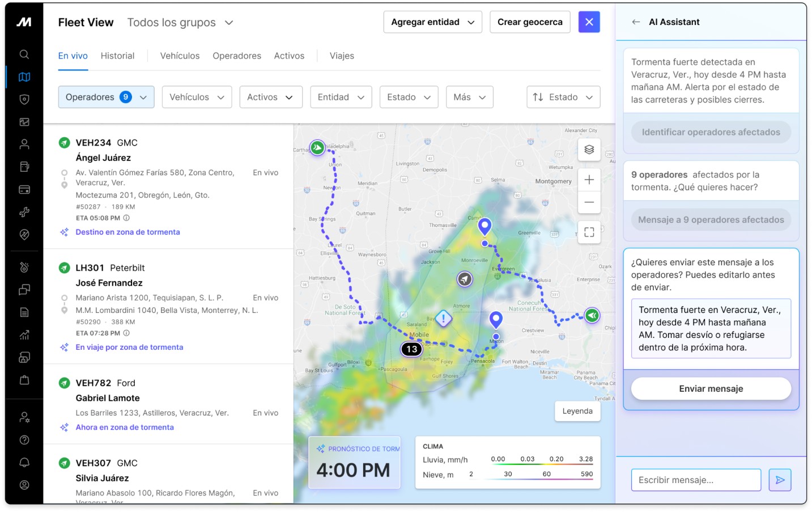Open the search icon in sidebar

point(24,54)
